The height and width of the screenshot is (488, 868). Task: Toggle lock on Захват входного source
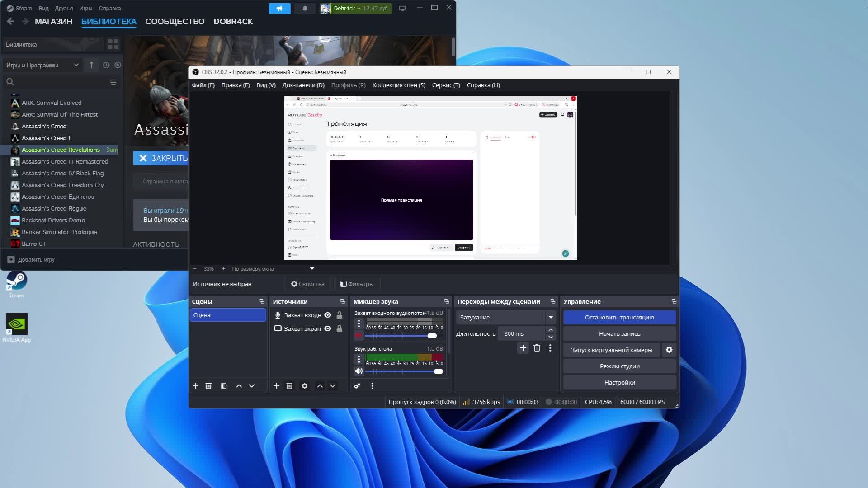pos(340,315)
